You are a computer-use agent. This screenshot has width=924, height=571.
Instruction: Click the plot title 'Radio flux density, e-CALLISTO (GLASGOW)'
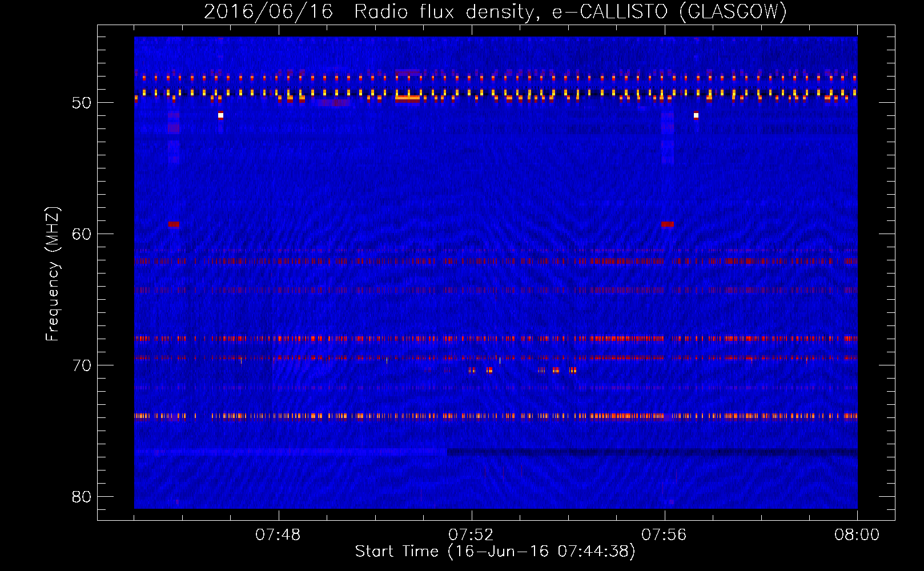pos(570,11)
